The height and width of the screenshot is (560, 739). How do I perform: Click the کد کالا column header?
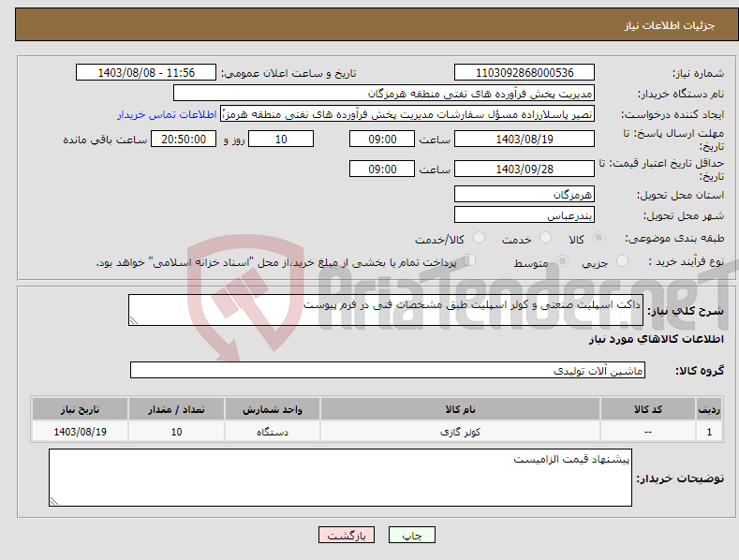tap(648, 409)
